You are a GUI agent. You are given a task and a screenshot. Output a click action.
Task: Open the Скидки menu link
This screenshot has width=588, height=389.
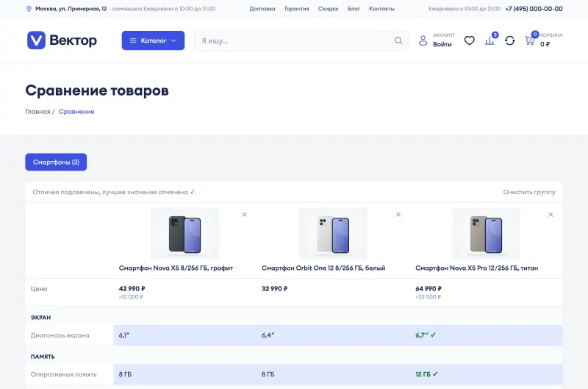(328, 9)
